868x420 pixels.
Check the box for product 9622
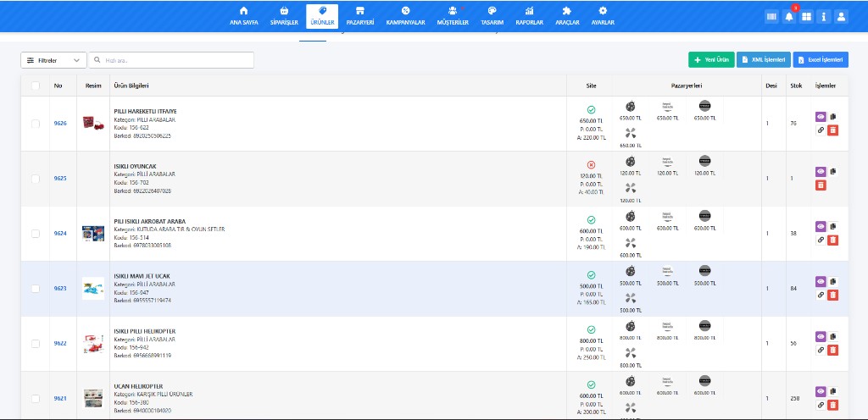pyautogui.click(x=36, y=343)
